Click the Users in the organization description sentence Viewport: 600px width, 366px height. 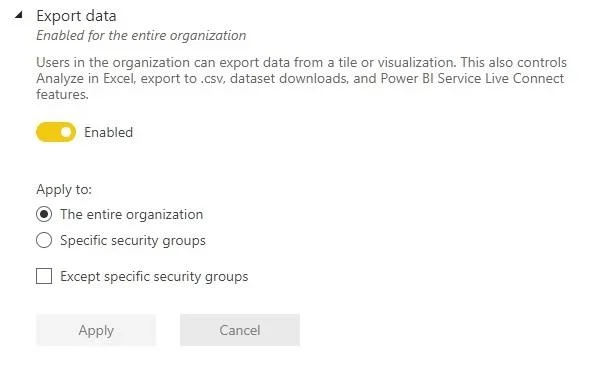(302, 78)
